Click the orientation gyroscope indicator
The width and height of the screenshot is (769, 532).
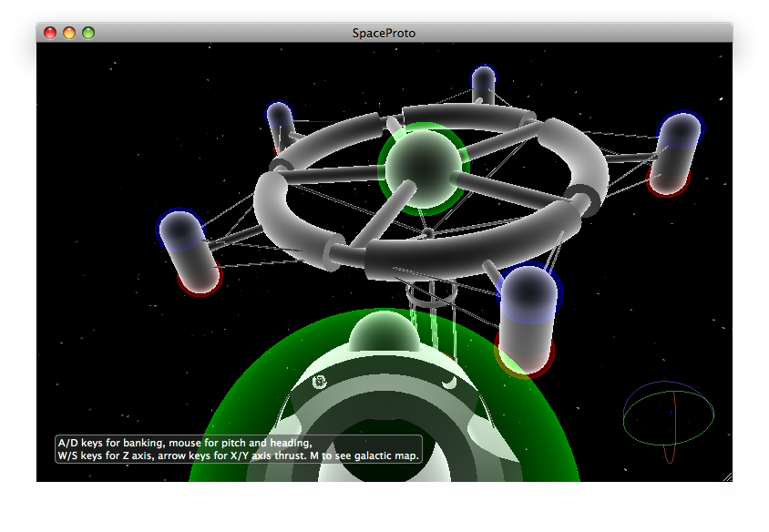[669, 422]
